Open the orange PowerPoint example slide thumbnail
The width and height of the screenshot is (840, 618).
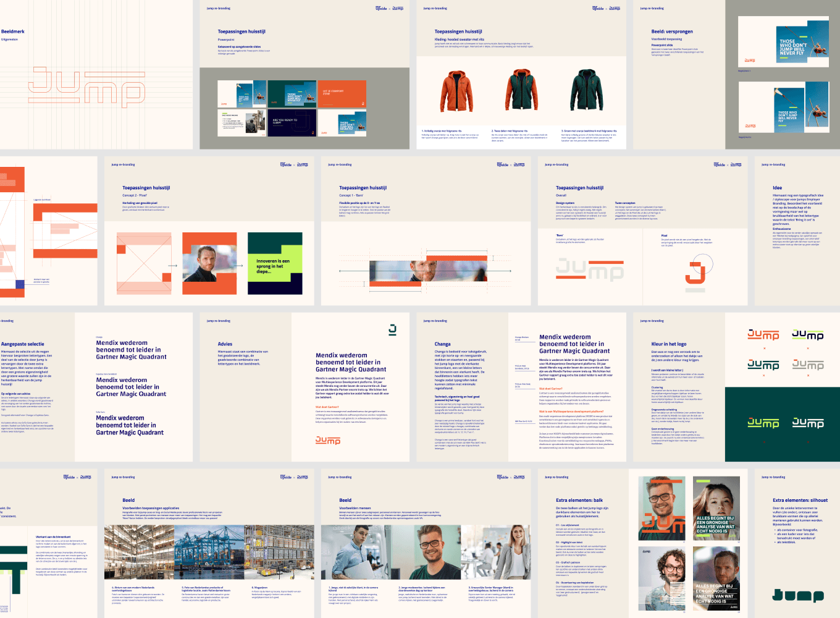click(x=342, y=94)
